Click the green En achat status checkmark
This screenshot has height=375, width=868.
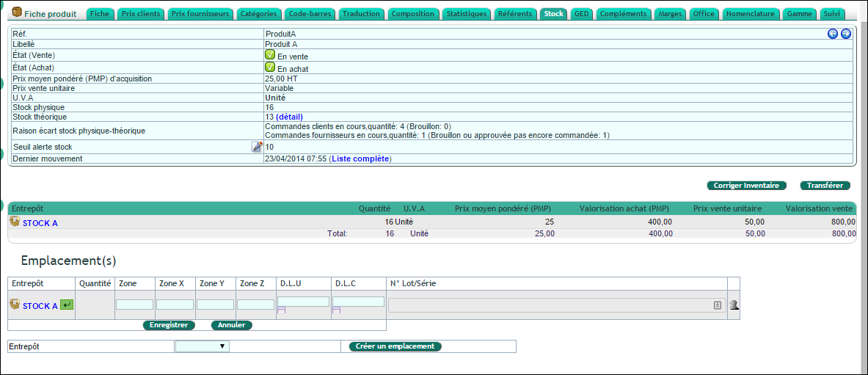269,67
